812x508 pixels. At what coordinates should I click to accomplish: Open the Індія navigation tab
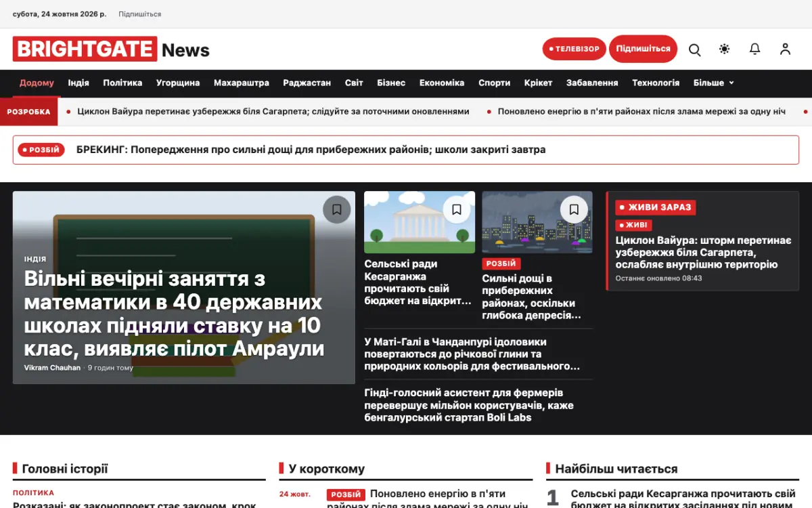click(x=78, y=83)
